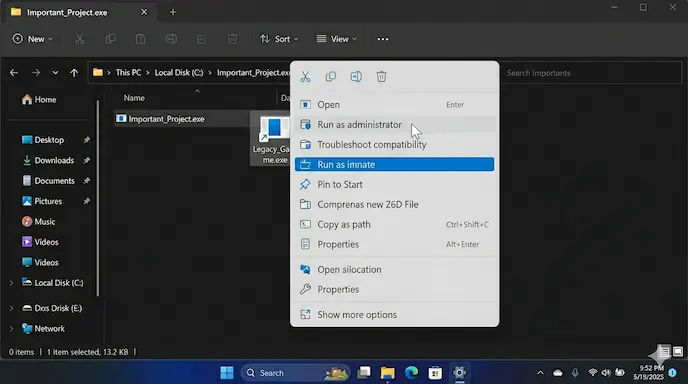Screen dimensions: 688x384
Task: Choose Pin to Start
Action: click(394, 184)
